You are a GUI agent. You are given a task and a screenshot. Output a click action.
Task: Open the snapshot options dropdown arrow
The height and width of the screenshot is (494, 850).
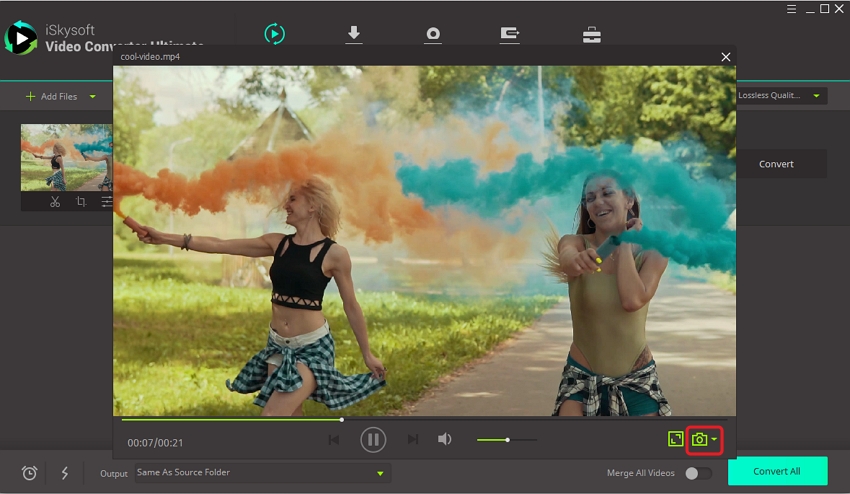click(x=714, y=440)
